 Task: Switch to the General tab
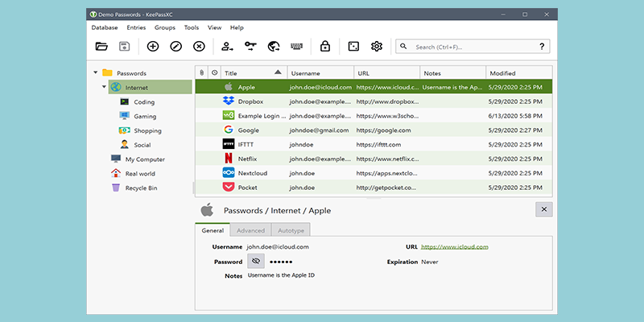point(213,230)
